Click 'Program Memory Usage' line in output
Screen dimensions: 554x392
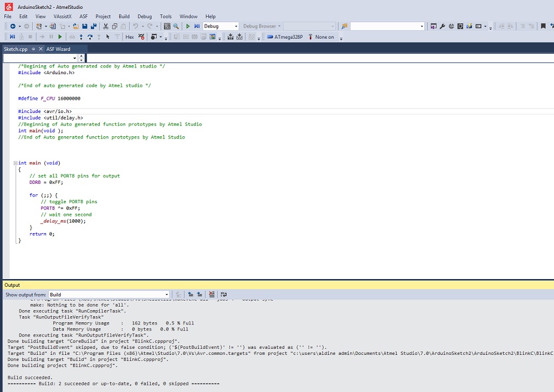(x=124, y=323)
